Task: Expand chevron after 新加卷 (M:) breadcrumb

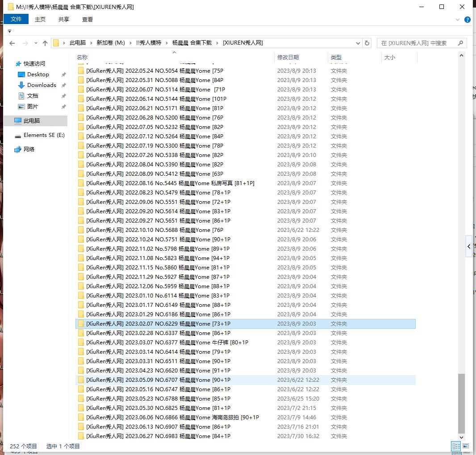Action: pyautogui.click(x=130, y=43)
